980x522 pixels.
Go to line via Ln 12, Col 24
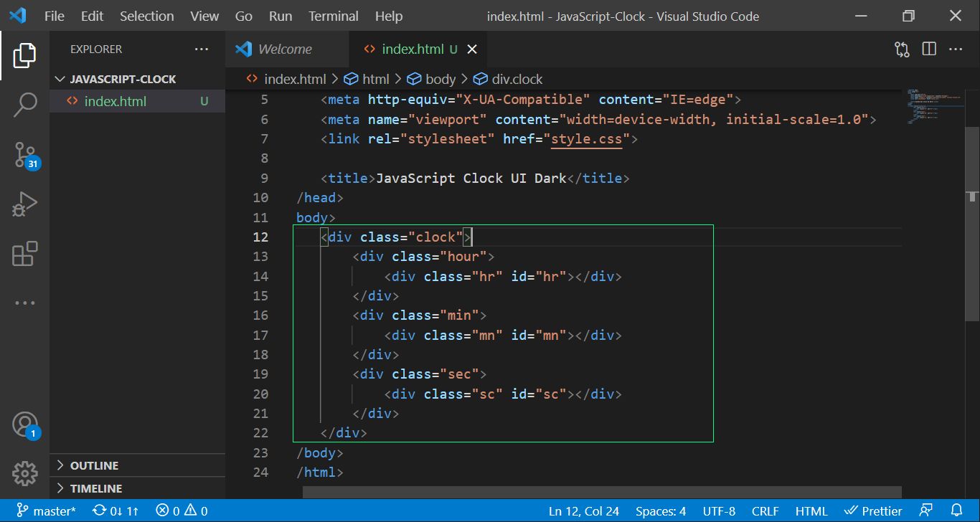[584, 511]
